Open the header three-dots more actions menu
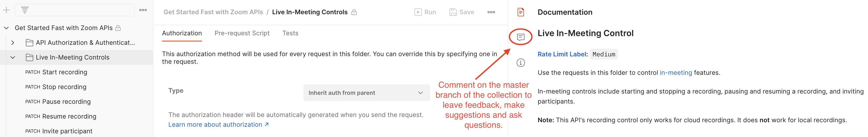The width and height of the screenshot is (868, 137). 491,12
